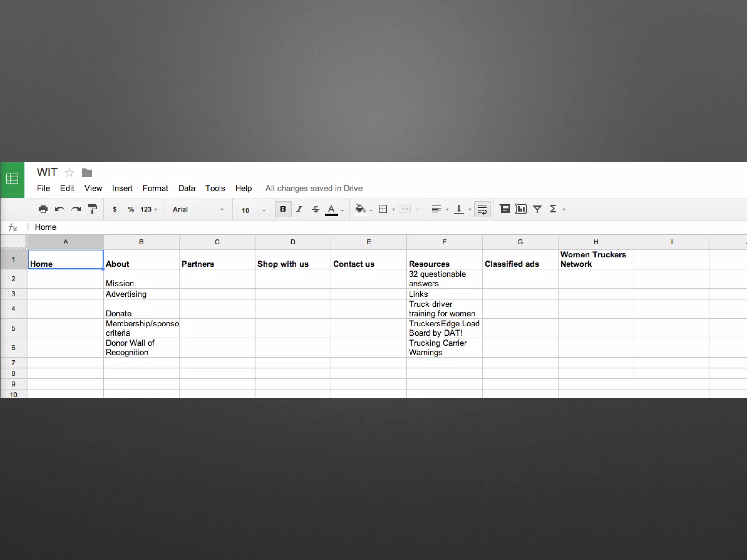Toggle italic formatting
This screenshot has height=560, width=747.
point(299,209)
